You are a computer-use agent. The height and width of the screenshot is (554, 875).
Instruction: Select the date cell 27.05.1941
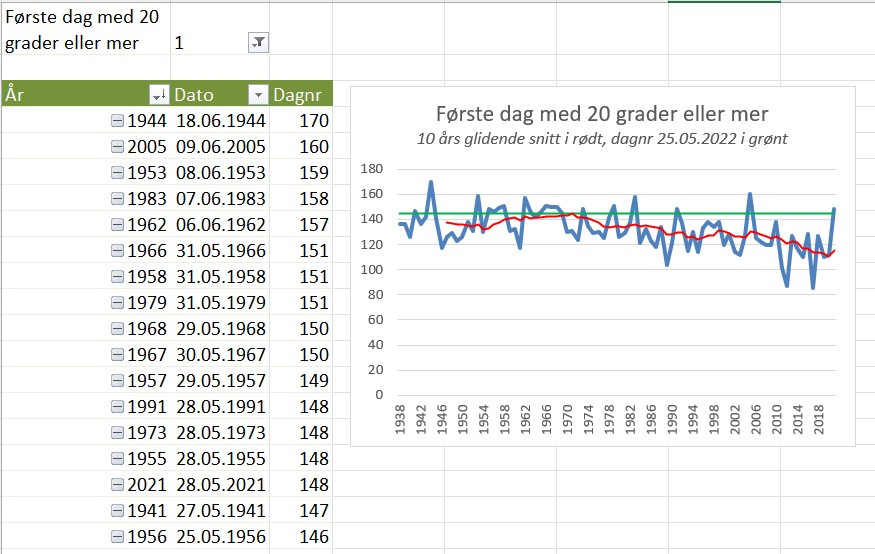220,510
